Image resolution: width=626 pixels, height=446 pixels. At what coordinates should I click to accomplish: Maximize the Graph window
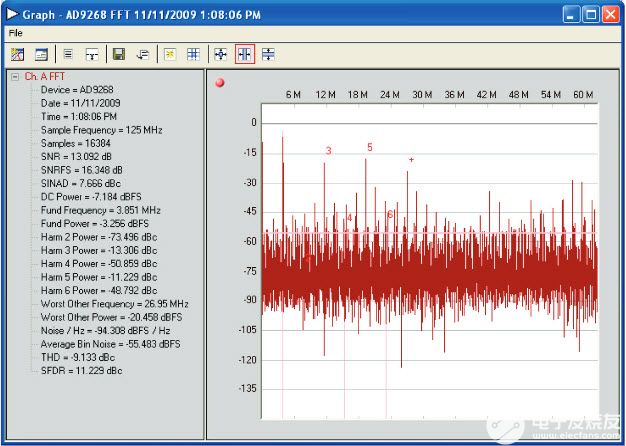(x=590, y=13)
